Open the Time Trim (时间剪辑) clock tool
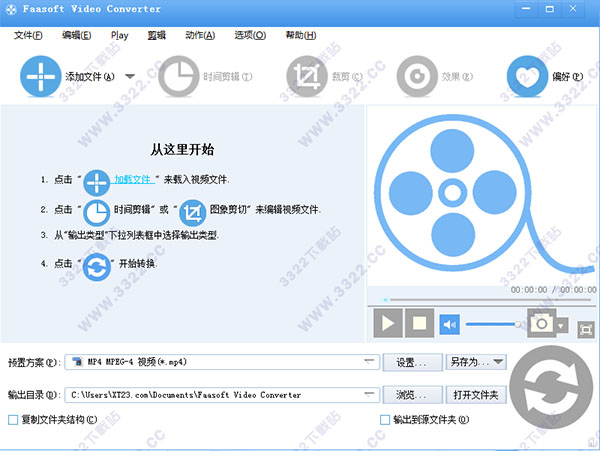 (179, 76)
